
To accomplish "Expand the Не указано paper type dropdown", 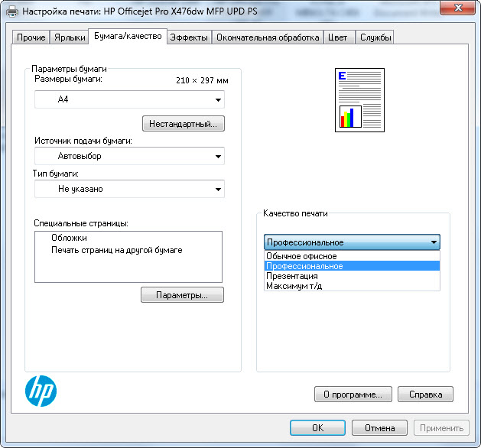I will (x=129, y=189).
